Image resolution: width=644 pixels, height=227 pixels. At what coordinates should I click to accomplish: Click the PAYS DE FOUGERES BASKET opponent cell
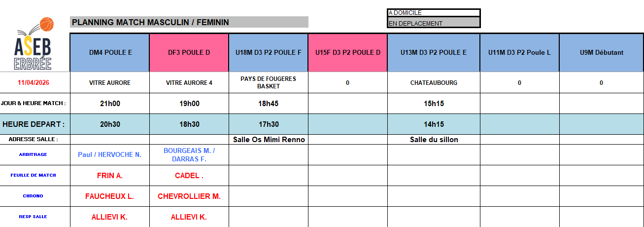pos(268,83)
